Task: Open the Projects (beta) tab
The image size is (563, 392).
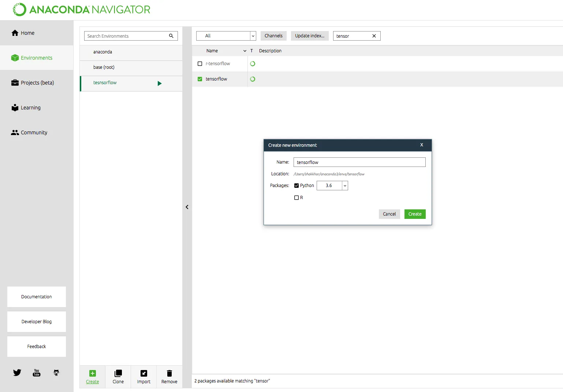Action: tap(37, 83)
